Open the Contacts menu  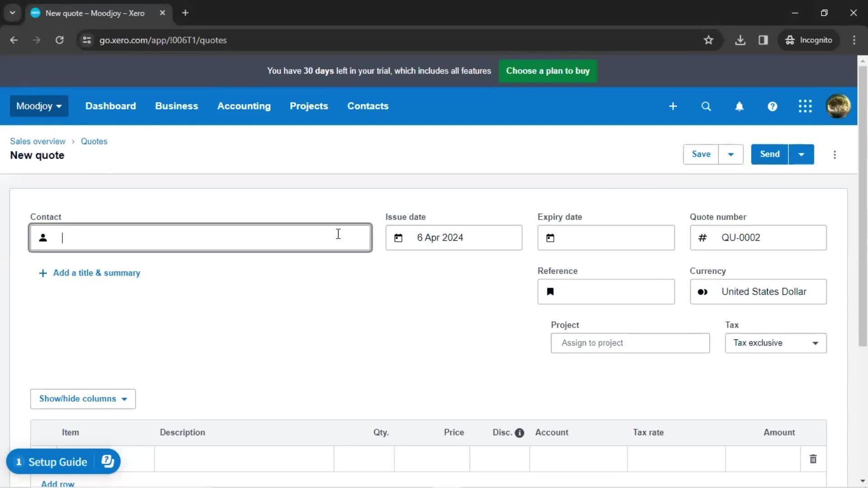coord(368,106)
